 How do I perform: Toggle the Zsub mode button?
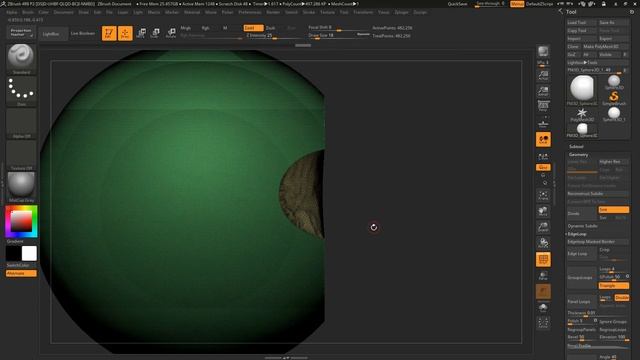click(271, 28)
